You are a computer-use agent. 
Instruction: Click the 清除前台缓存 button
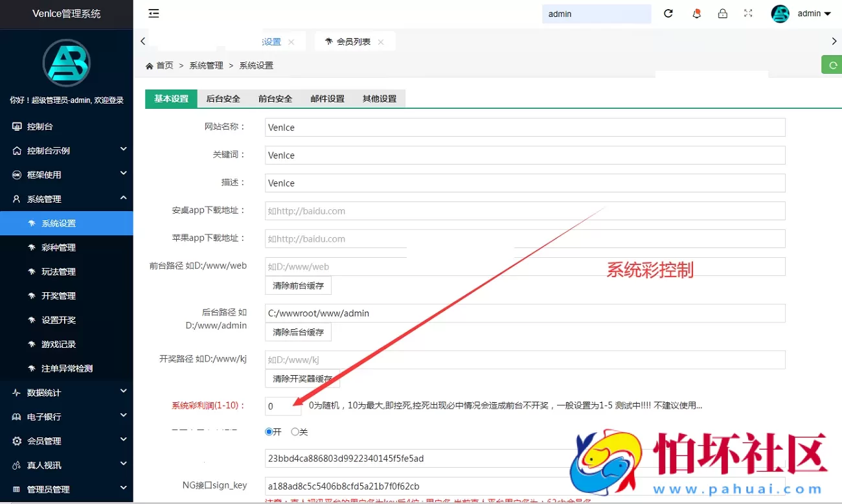(x=298, y=285)
